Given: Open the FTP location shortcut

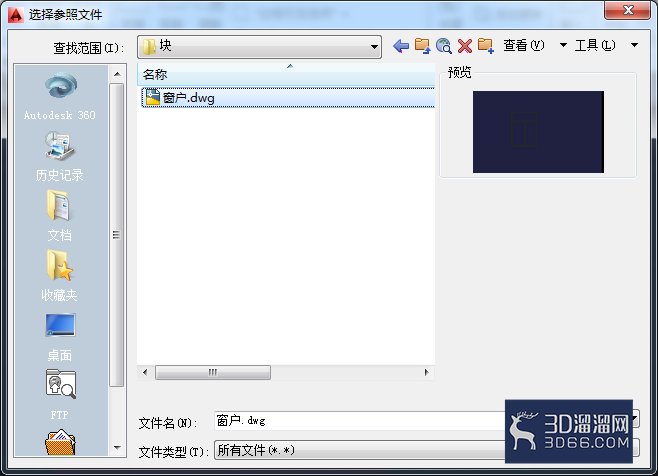Looking at the screenshot, I should coord(60,395).
